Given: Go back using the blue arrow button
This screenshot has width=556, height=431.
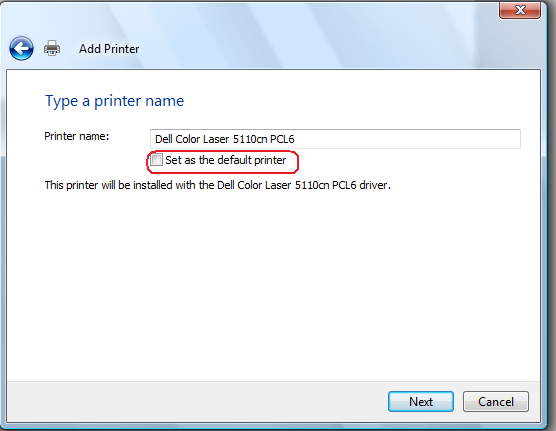Looking at the screenshot, I should coord(21,48).
